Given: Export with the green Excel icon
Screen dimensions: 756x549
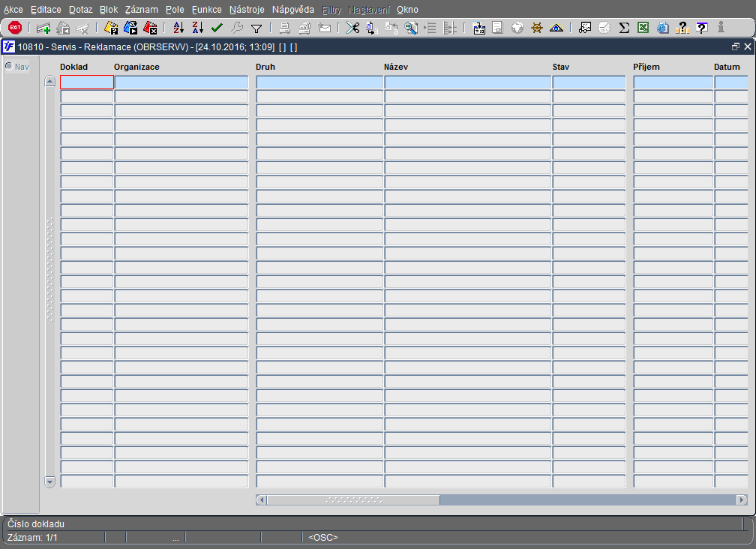Looking at the screenshot, I should [x=643, y=28].
